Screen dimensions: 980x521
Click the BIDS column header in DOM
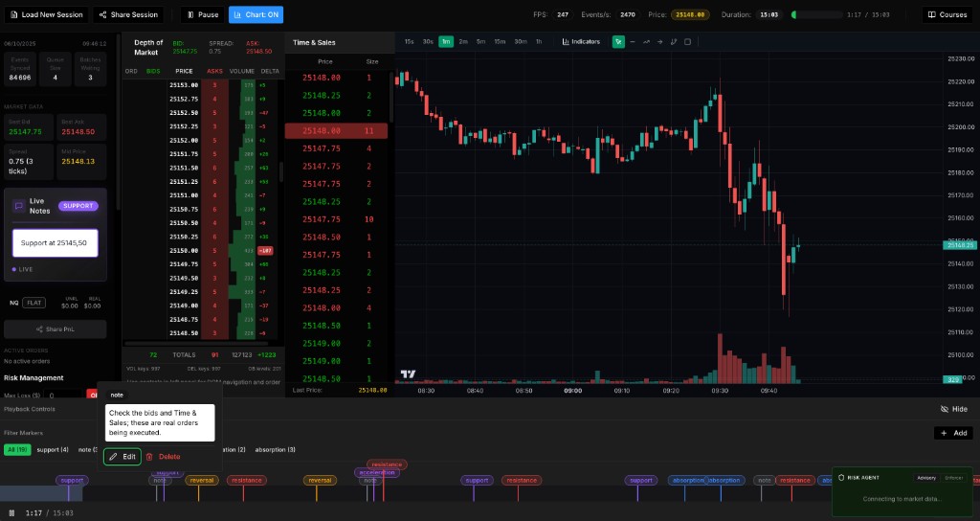(153, 71)
